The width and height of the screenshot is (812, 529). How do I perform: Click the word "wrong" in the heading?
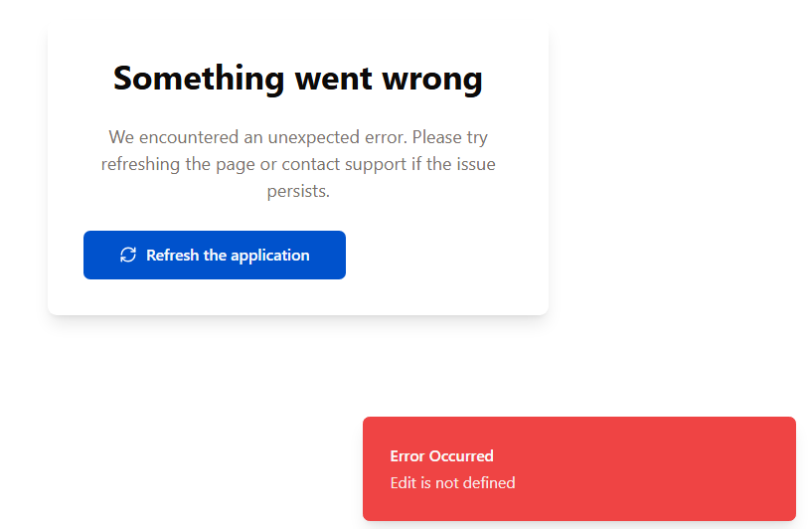432,78
